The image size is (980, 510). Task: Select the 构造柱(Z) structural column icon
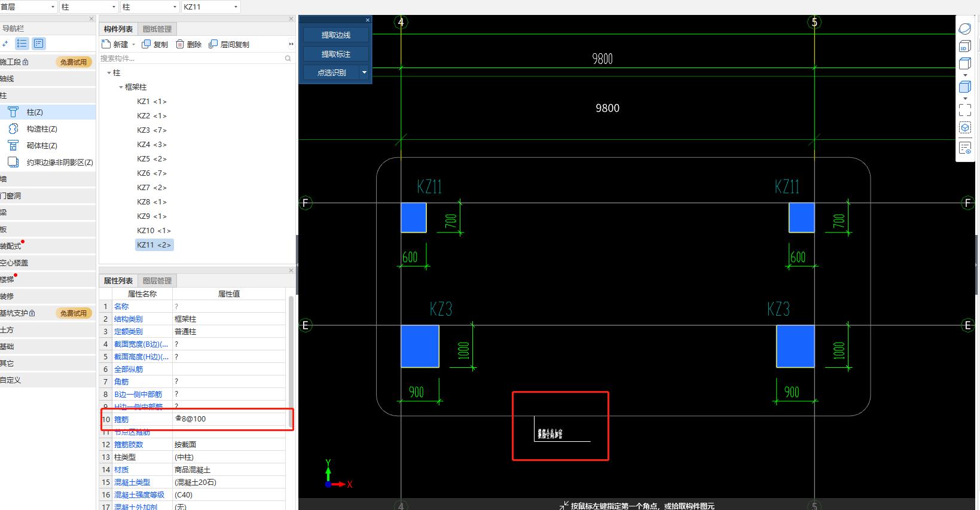13,129
